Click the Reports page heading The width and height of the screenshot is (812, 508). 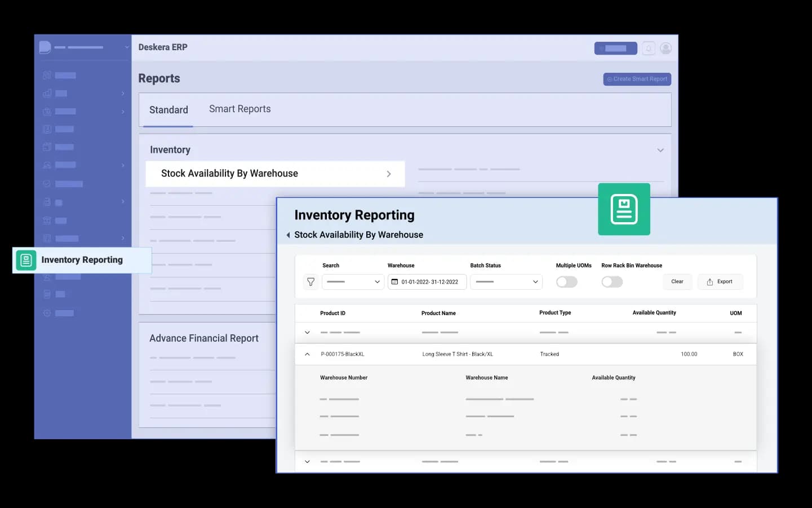159,78
